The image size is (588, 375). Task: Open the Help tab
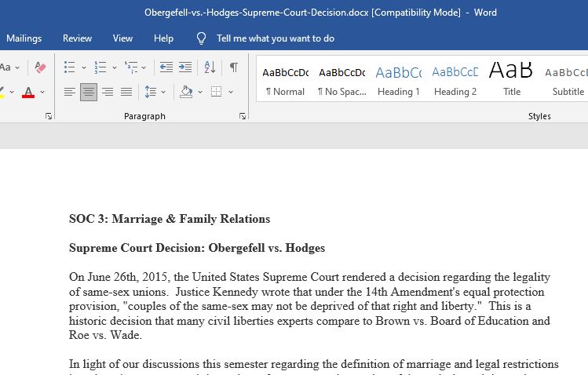pyautogui.click(x=163, y=38)
